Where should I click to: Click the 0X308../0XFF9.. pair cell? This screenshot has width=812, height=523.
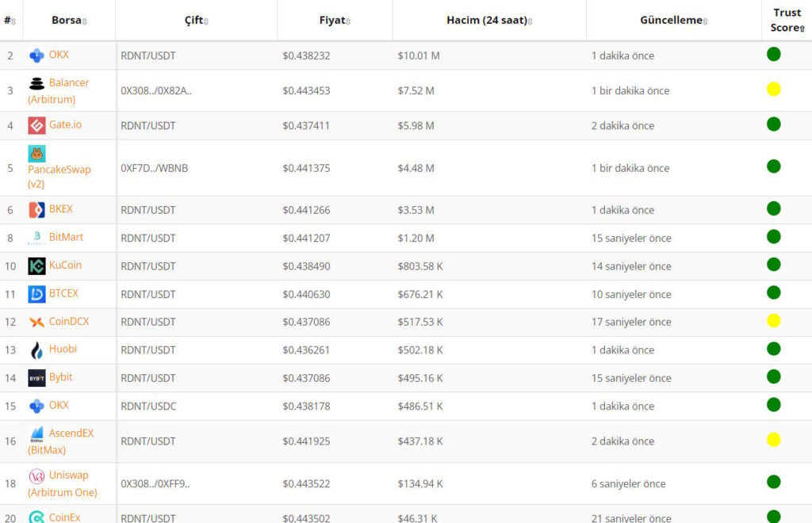click(x=155, y=483)
